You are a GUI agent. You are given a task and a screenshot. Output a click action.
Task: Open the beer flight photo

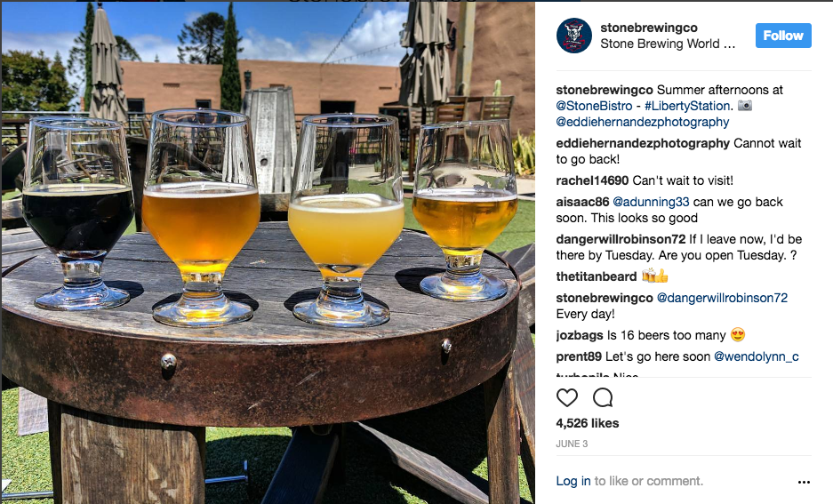coord(268,252)
